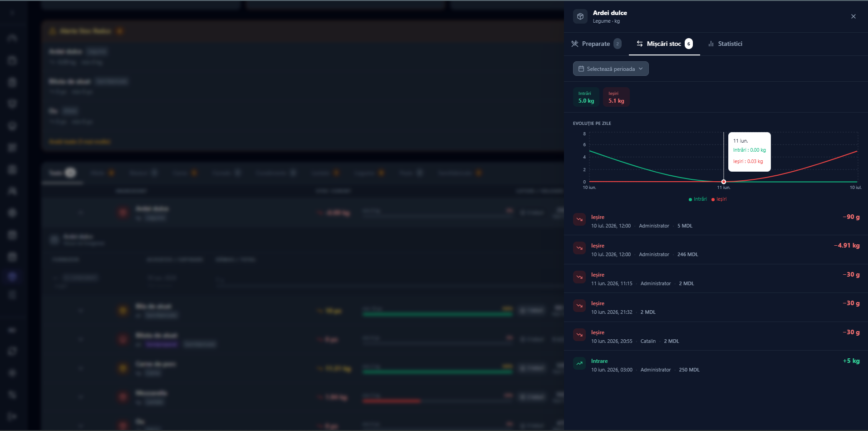Toggle the Ieșiri legend item in chart

(719, 199)
